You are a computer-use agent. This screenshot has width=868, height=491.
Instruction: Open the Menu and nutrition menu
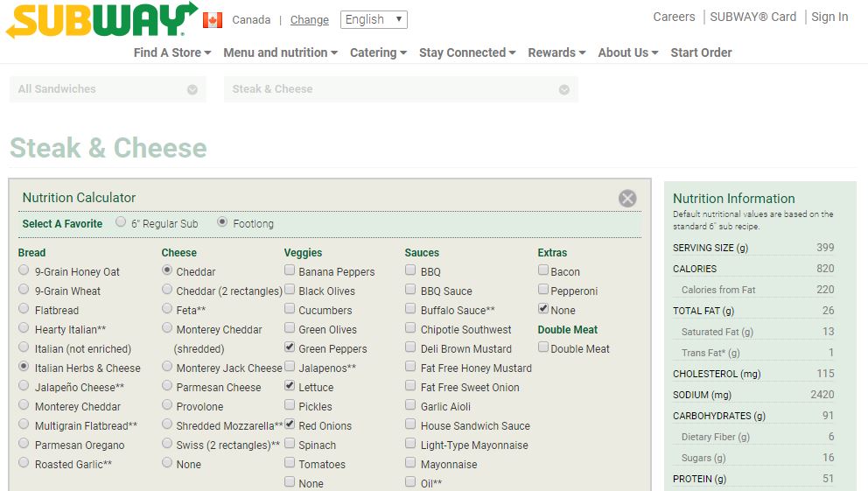280,53
